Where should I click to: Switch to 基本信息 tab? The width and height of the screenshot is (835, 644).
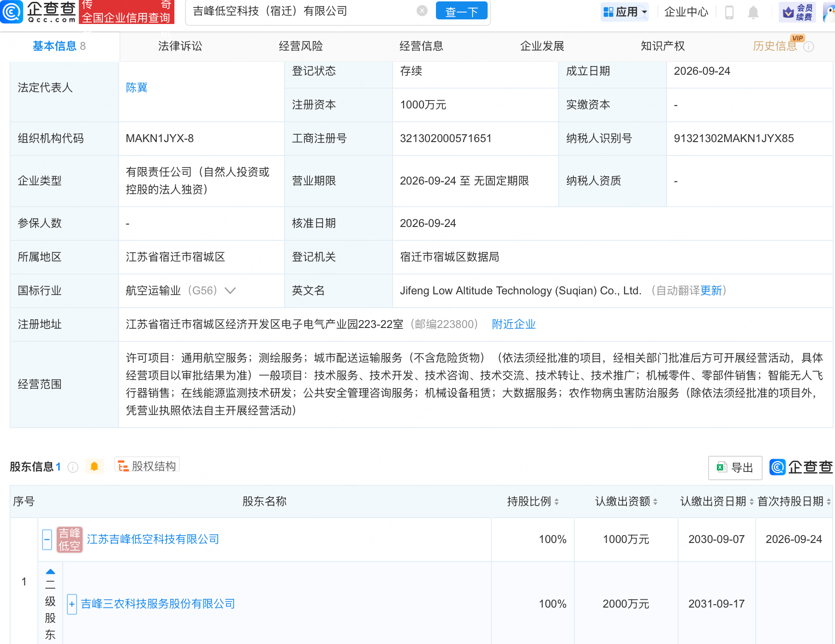tap(59, 46)
